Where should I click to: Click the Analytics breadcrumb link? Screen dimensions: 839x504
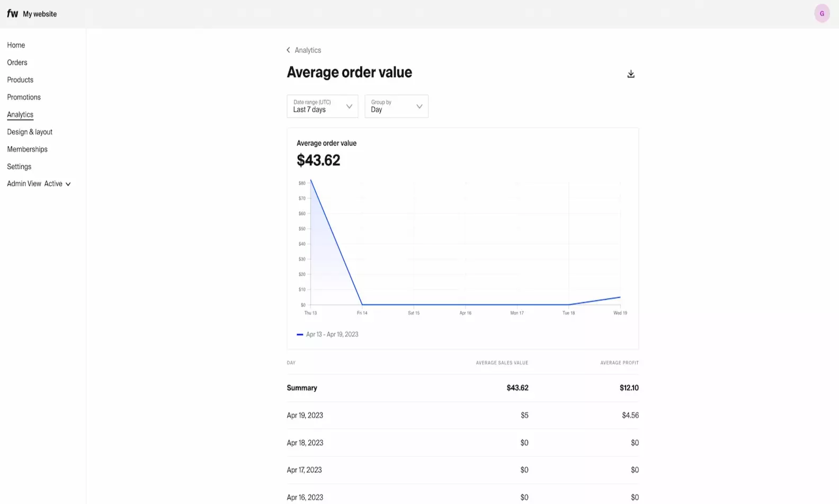pos(308,50)
